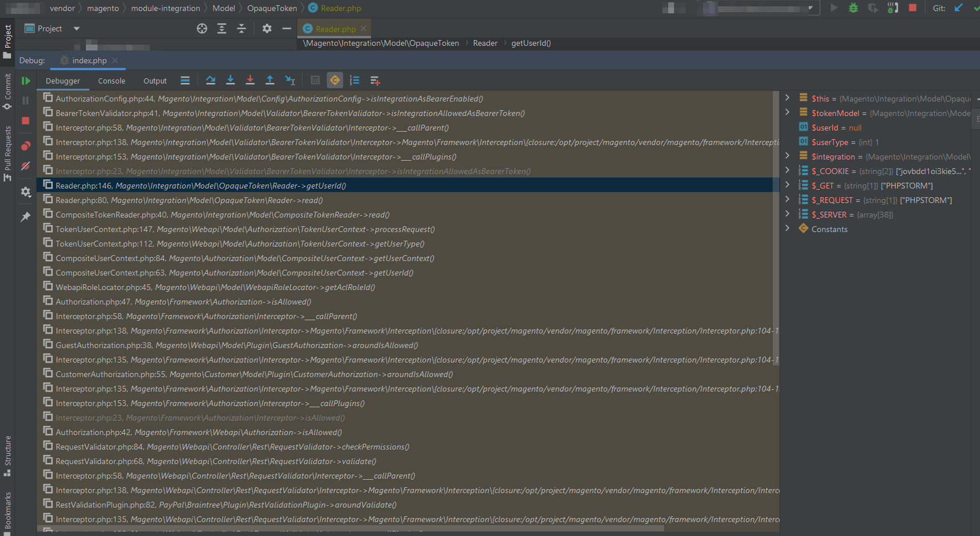The width and height of the screenshot is (980, 536).
Task: Open the Commit tool window
Action: pos(8,91)
